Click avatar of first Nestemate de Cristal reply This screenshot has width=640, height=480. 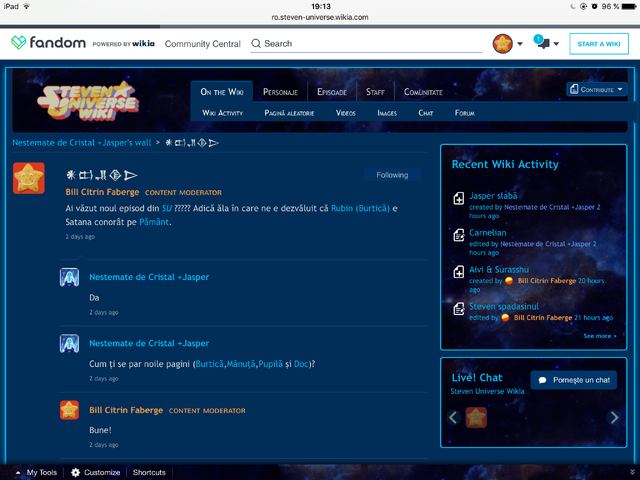point(69,278)
